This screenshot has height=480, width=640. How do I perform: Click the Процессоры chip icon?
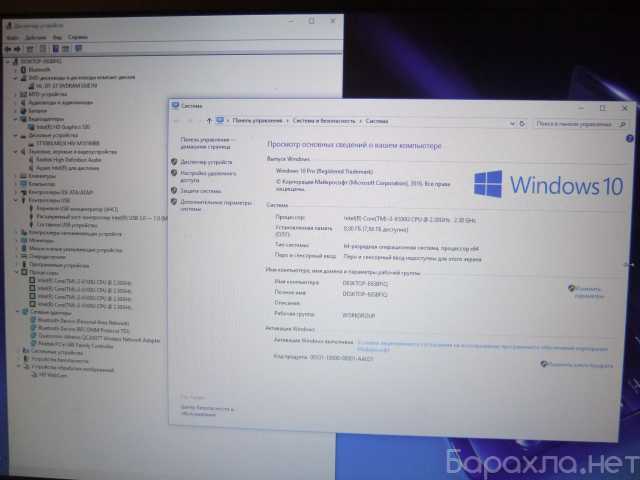[x=24, y=273]
